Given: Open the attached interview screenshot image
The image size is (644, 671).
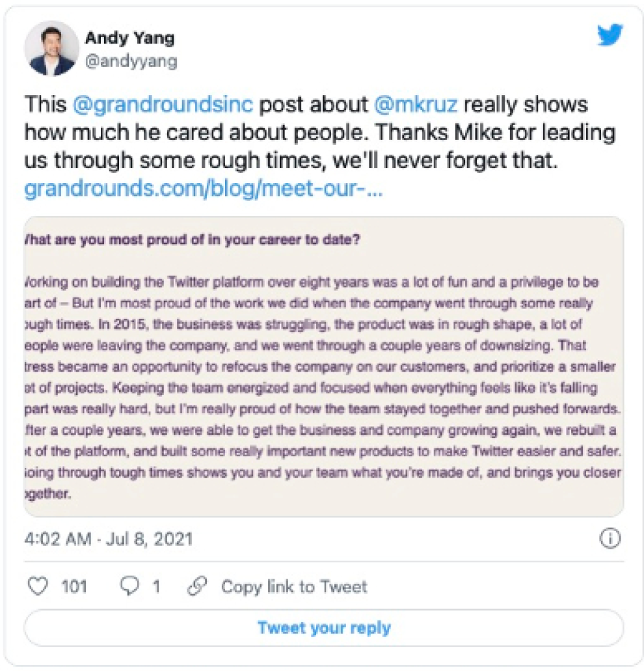Looking at the screenshot, I should [x=323, y=366].
